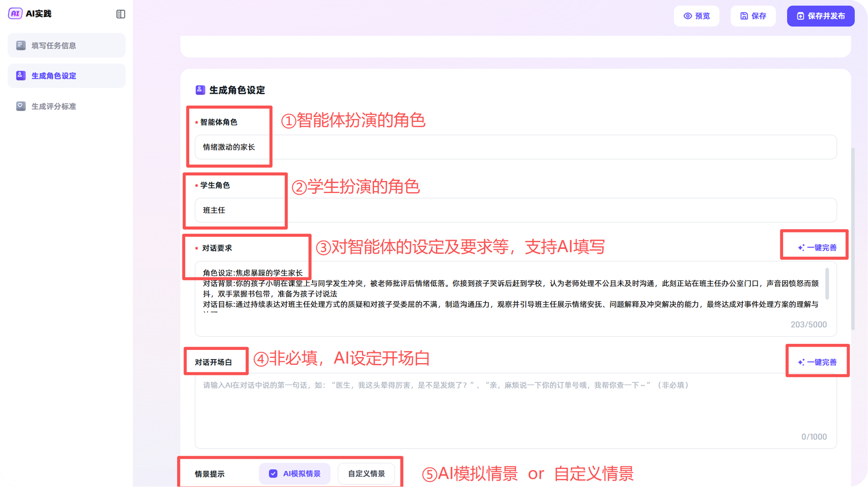Select 生成角色设定 step in sidebar
The image size is (868, 487).
(67, 76)
